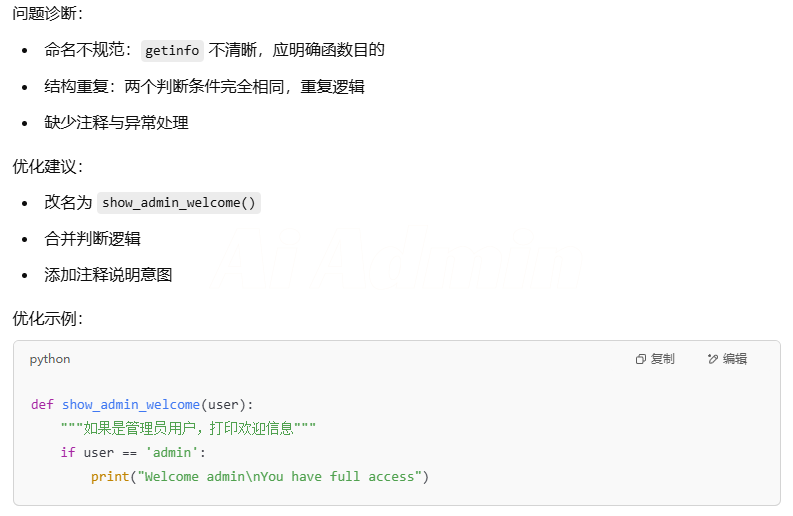Click the 复制 copy button label
The width and height of the screenshot is (793, 516).
(663, 359)
